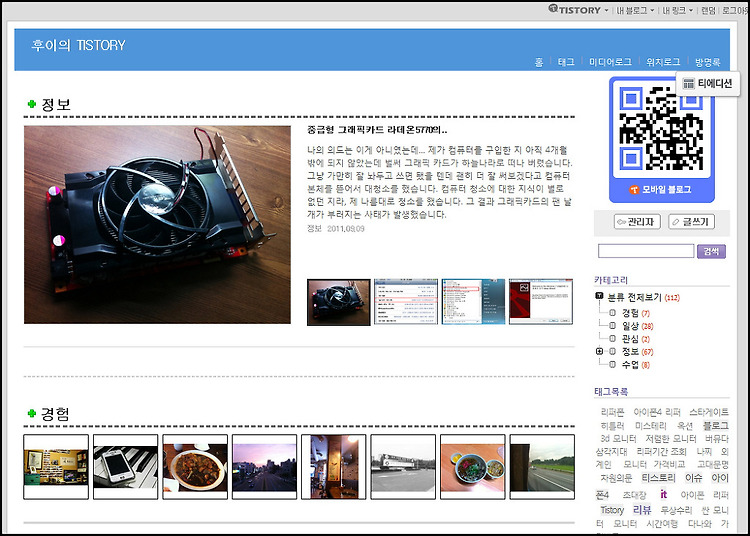The height and width of the screenshot is (536, 750).
Task: Select the 관심 (2) category
Action: pyautogui.click(x=636, y=339)
